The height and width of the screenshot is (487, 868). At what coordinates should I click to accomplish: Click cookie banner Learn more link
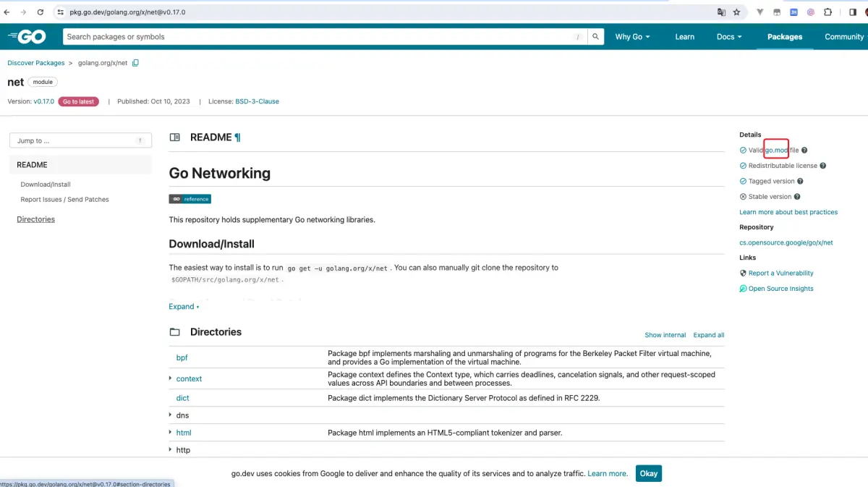click(x=608, y=473)
